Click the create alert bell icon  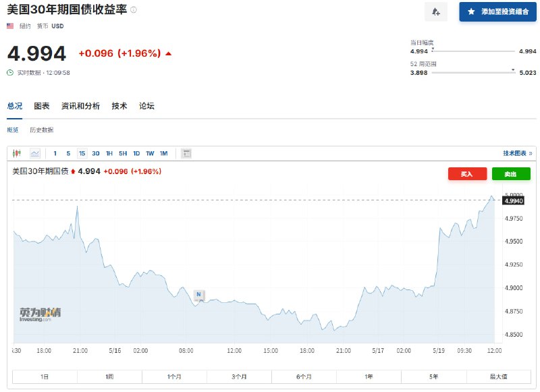click(x=435, y=11)
